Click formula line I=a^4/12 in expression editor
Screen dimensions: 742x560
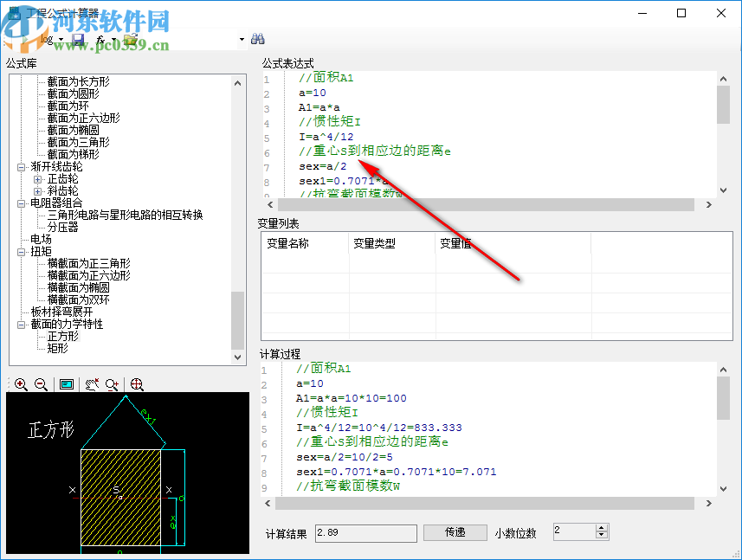coord(326,137)
